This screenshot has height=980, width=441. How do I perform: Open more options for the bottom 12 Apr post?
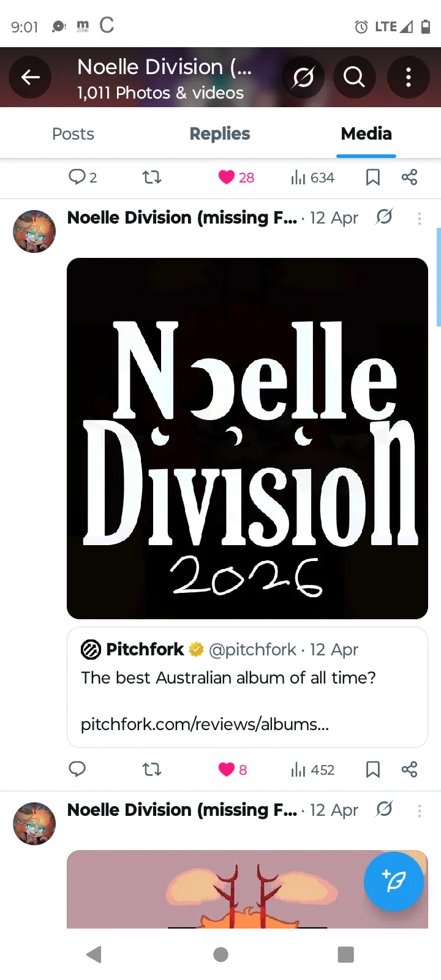pos(420,811)
